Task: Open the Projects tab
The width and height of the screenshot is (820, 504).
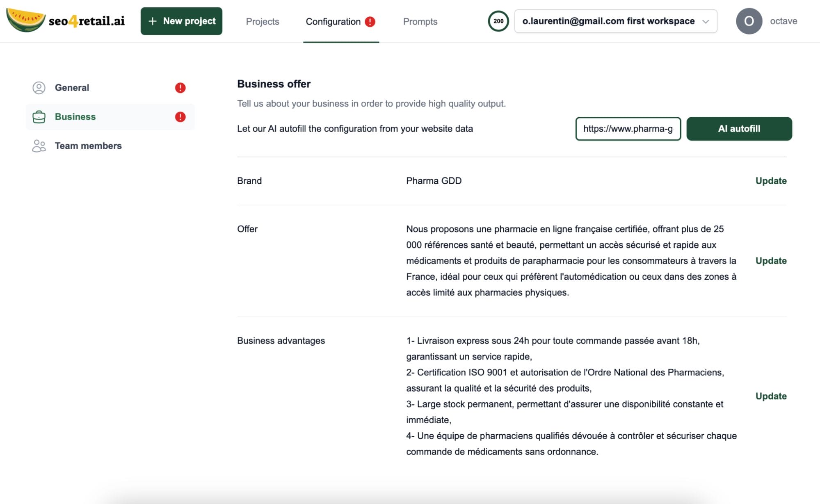Action: click(x=262, y=21)
